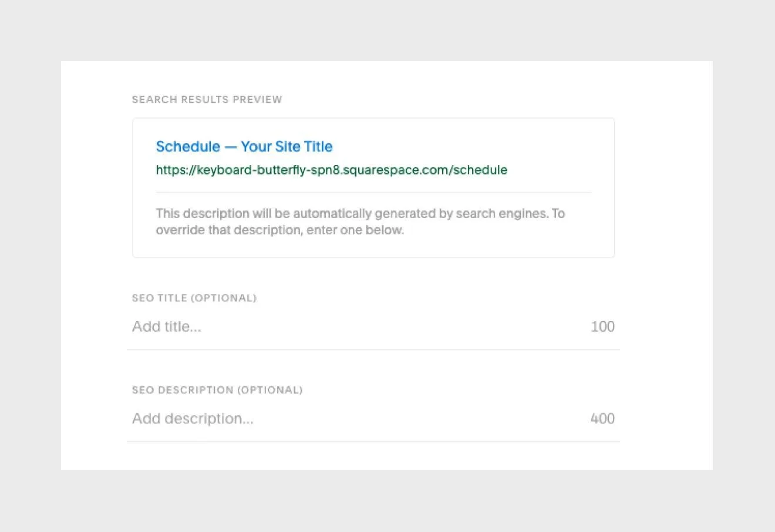Click the SEO DESCRIPTION (OPTIONAL) label
This screenshot has height=532, width=775.
[217, 390]
